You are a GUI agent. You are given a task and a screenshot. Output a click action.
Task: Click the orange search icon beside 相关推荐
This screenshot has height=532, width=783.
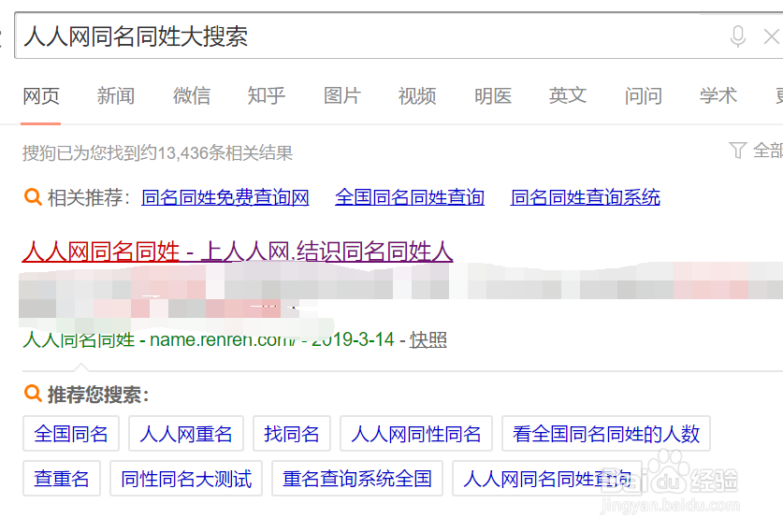click(x=33, y=196)
